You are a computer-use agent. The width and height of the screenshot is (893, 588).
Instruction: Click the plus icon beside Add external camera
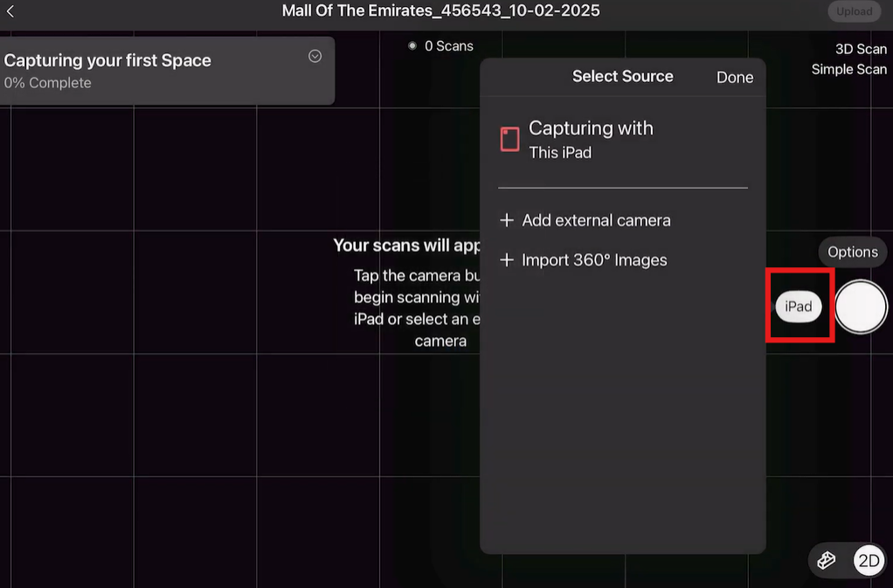coord(506,220)
